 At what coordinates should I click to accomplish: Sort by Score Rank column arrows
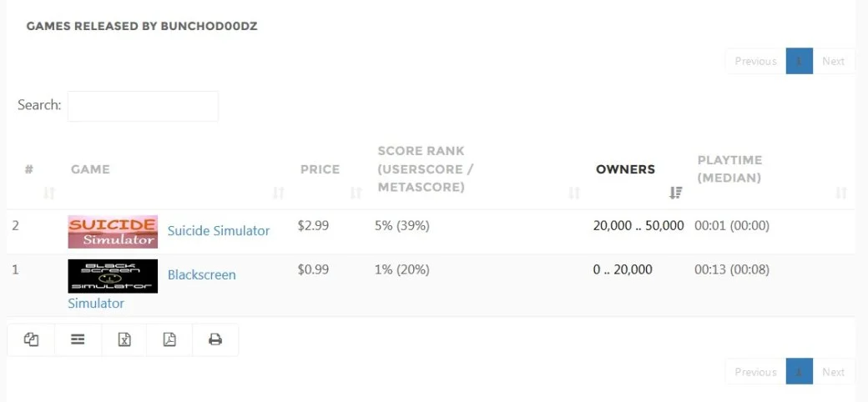point(574,193)
